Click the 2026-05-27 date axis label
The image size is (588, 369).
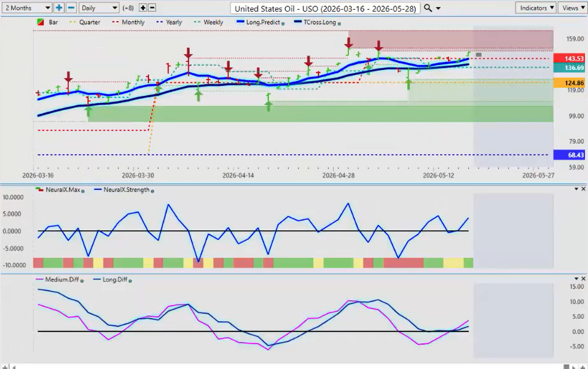coord(538,176)
